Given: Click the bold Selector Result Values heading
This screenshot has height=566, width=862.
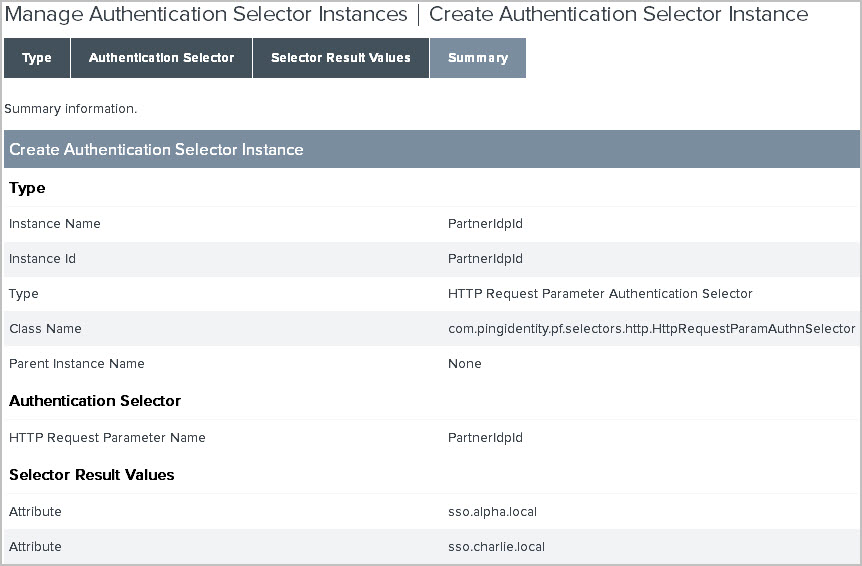Looking at the screenshot, I should pyautogui.click(x=92, y=475).
